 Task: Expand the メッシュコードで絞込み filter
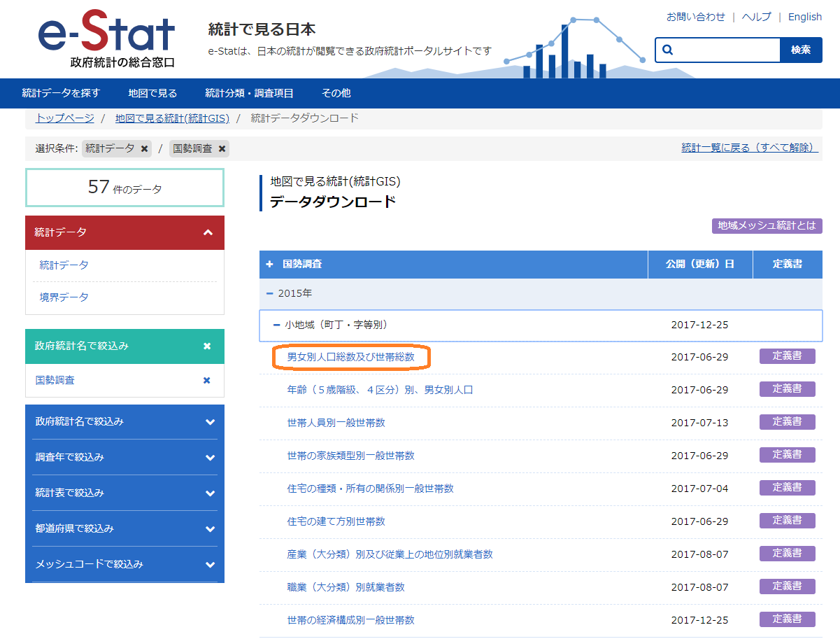[210, 565]
